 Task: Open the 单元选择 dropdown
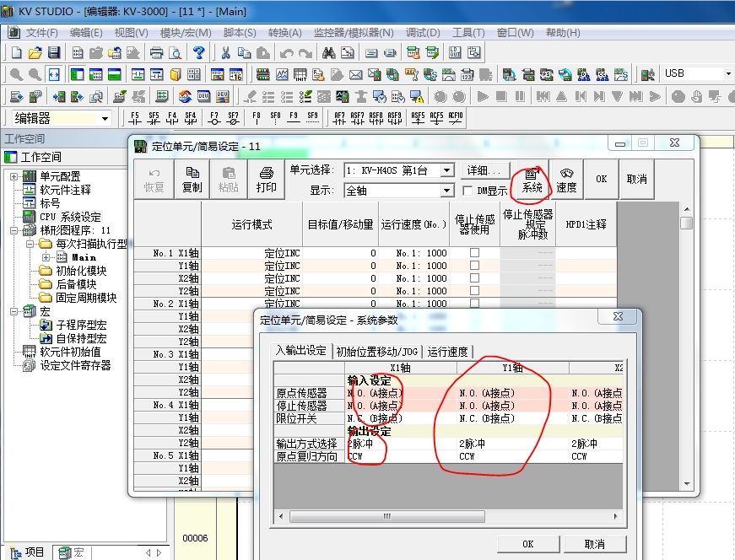point(447,170)
